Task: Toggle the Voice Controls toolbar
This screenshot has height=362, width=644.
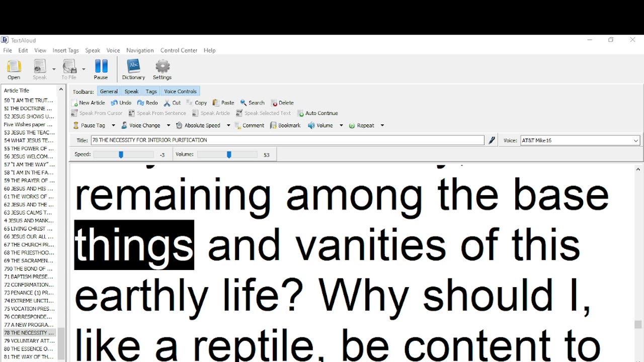Action: click(x=180, y=92)
